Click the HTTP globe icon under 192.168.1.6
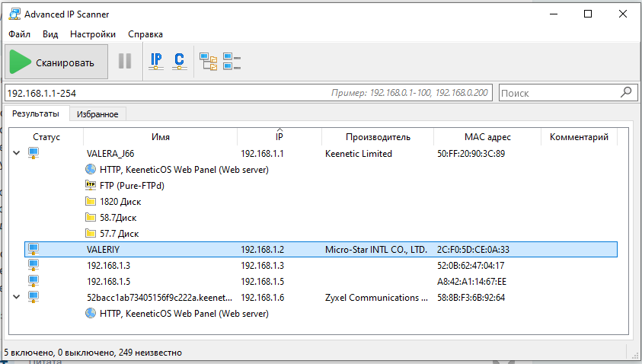The width and height of the screenshot is (642, 364). click(x=91, y=313)
